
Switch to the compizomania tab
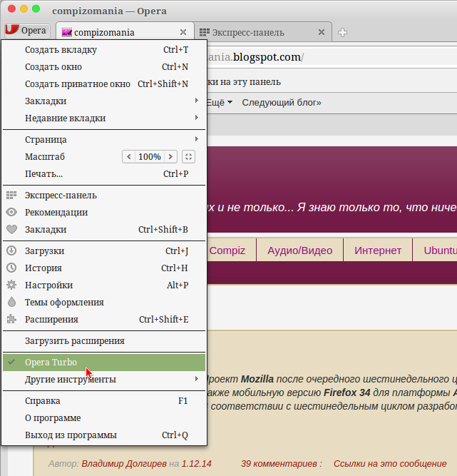click(x=125, y=32)
